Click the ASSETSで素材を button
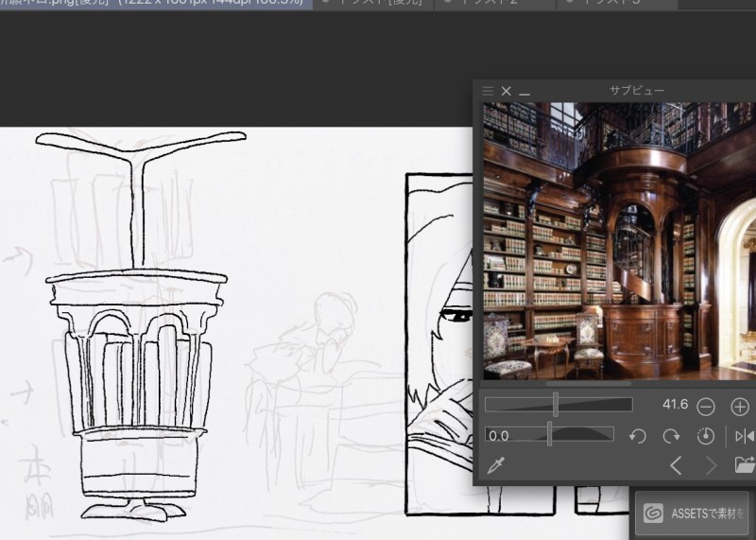The height and width of the screenshot is (540, 756). [x=694, y=513]
